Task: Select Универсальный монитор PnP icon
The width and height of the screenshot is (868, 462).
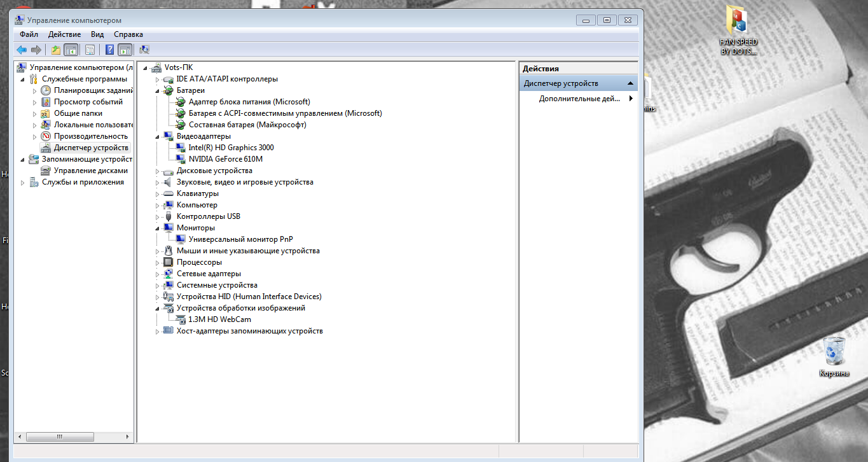Action: tap(180, 239)
